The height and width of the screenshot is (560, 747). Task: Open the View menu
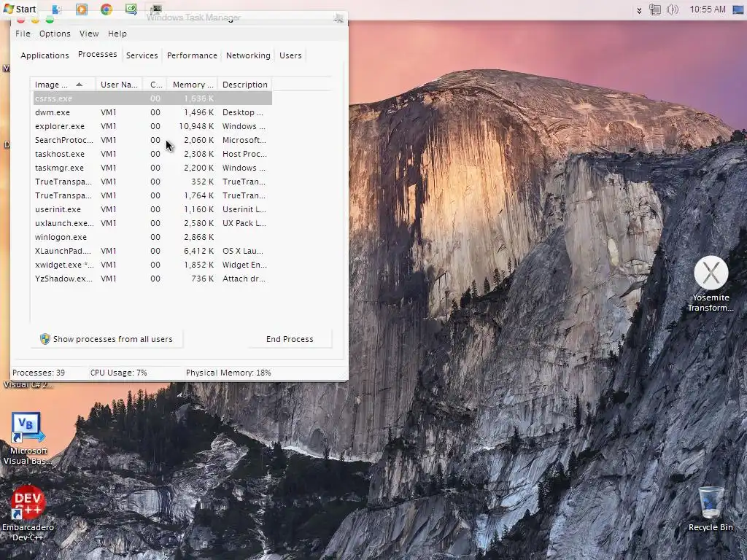pyautogui.click(x=89, y=34)
